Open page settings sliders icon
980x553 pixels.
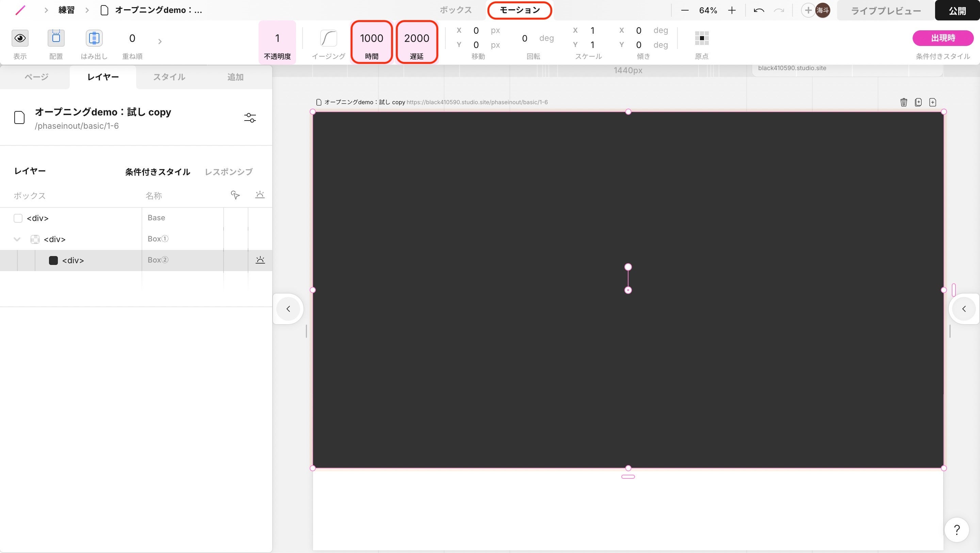pos(250,118)
